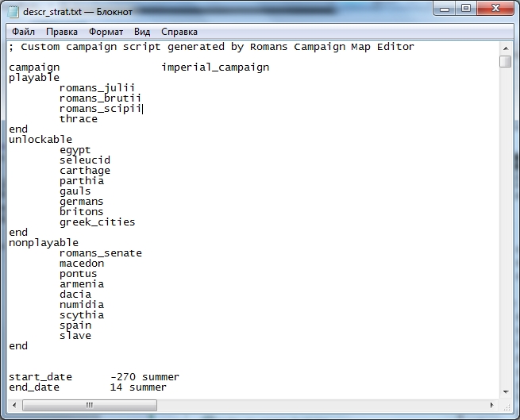Click on the 'pontus' entry
This screenshot has height=420, width=520.
click(79, 274)
